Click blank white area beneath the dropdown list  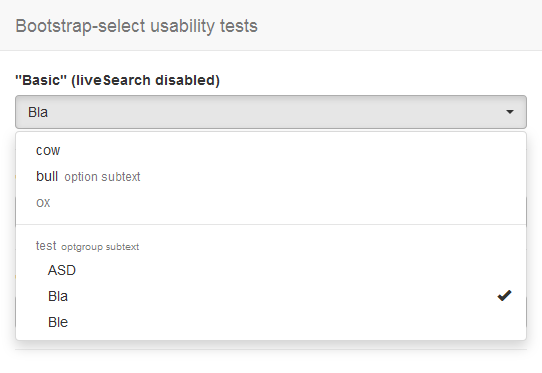click(x=271, y=362)
